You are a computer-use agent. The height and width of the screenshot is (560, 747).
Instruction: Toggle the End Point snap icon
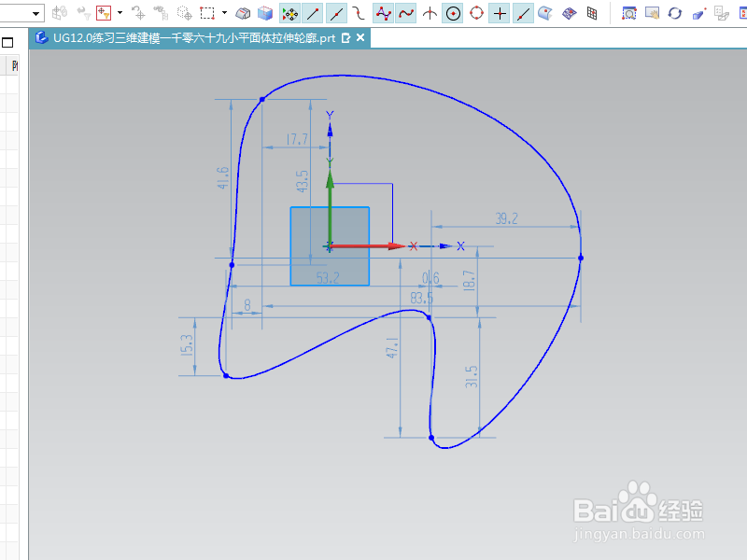point(313,13)
